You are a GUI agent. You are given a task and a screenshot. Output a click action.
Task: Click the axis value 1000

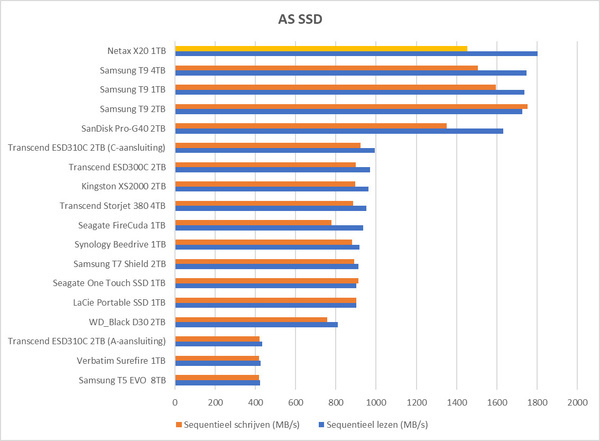click(376, 403)
